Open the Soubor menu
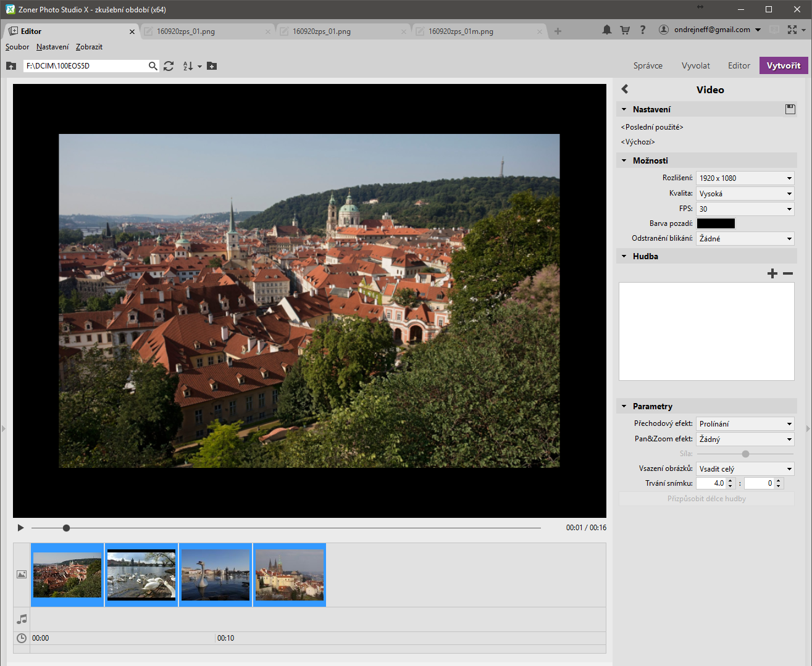The height and width of the screenshot is (666, 812). [x=17, y=47]
